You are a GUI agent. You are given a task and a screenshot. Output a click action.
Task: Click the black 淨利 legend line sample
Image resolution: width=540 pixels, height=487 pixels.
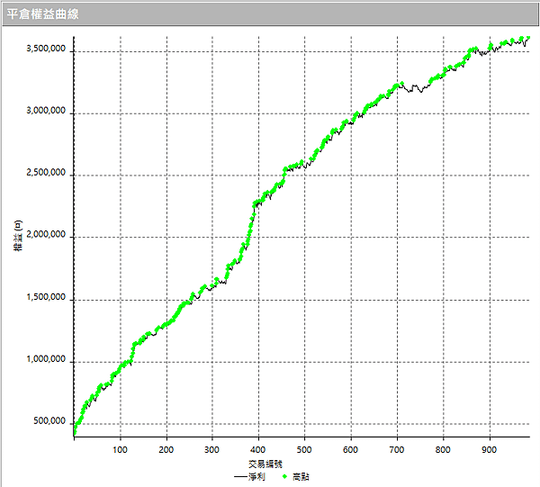point(240,477)
